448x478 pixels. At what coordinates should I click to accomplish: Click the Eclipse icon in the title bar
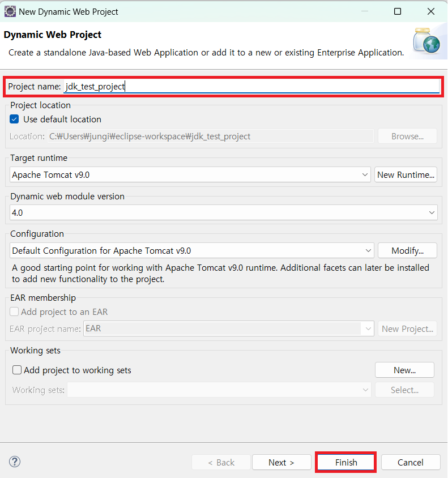tap(10, 11)
